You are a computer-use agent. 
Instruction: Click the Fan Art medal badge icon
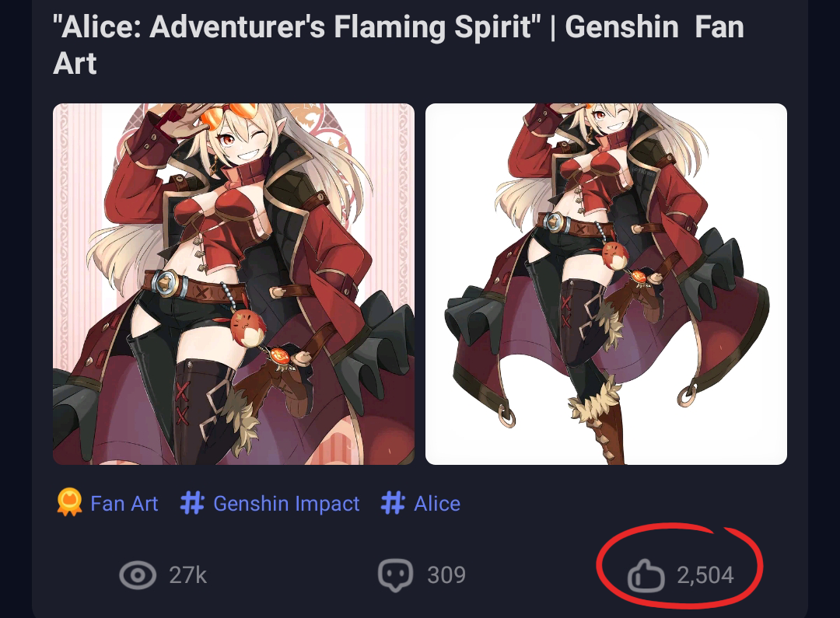(x=69, y=503)
